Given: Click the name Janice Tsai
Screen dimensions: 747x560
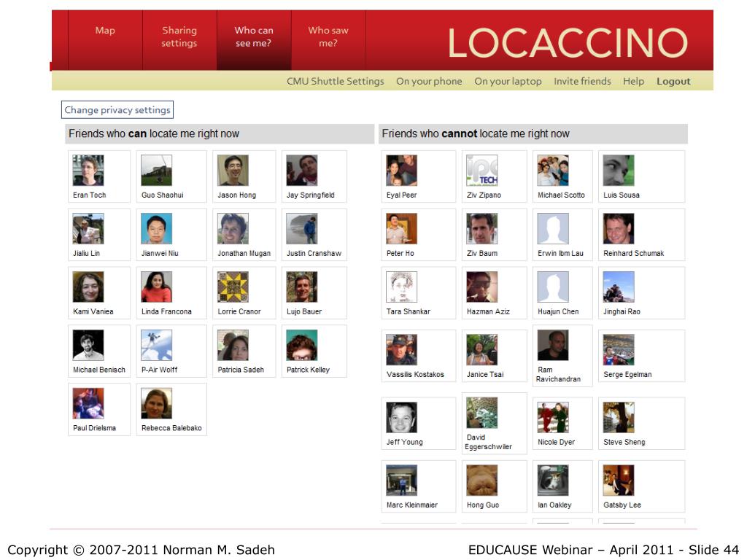Looking at the screenshot, I should [485, 374].
